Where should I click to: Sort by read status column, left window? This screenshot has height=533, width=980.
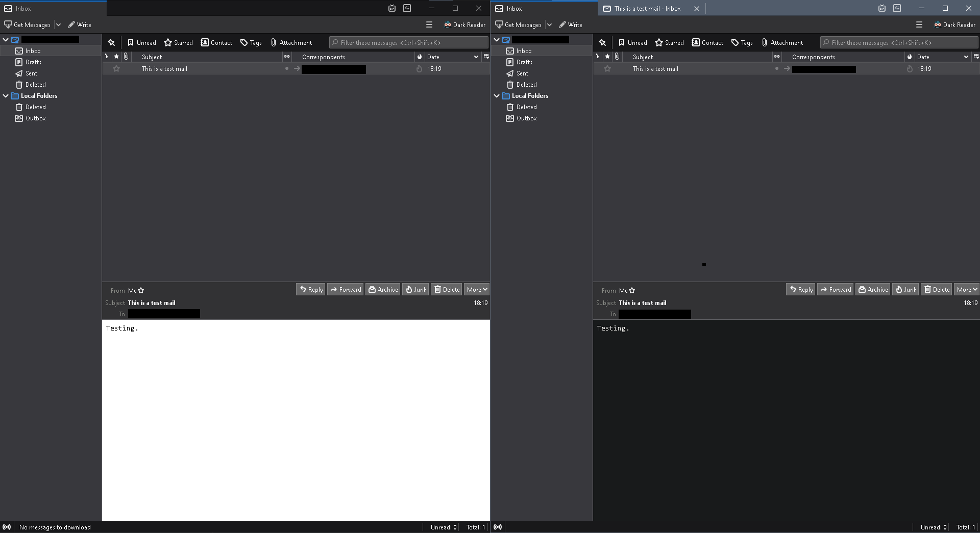click(287, 57)
